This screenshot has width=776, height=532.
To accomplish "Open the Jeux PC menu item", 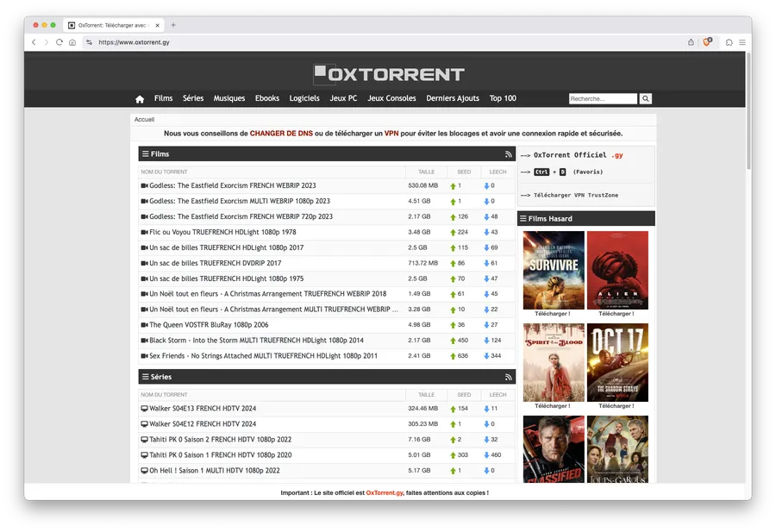I will click(343, 98).
